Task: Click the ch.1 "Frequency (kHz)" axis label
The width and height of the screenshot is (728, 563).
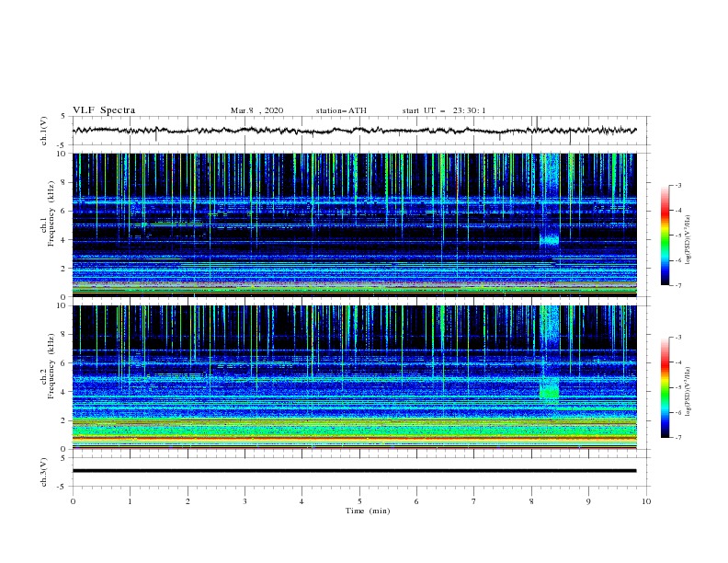Action: click(51, 213)
